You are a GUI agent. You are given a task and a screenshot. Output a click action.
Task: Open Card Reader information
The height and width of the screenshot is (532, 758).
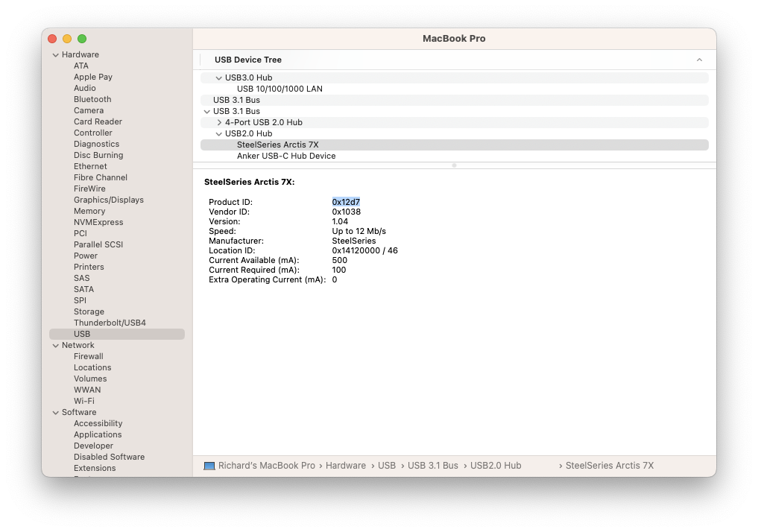pyautogui.click(x=98, y=121)
